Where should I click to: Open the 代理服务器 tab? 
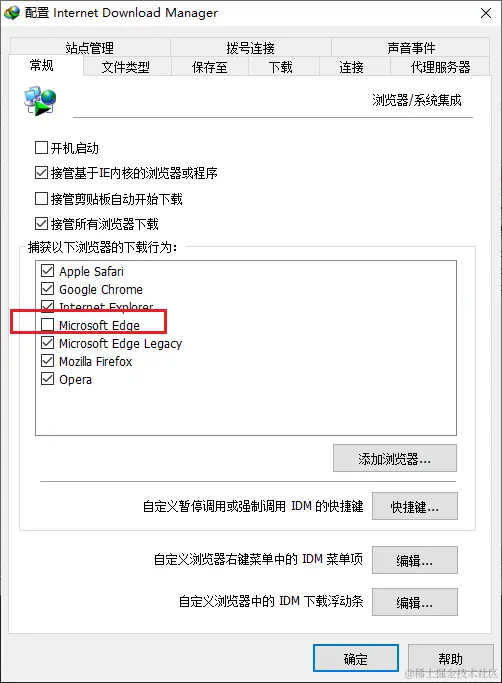coord(441,67)
